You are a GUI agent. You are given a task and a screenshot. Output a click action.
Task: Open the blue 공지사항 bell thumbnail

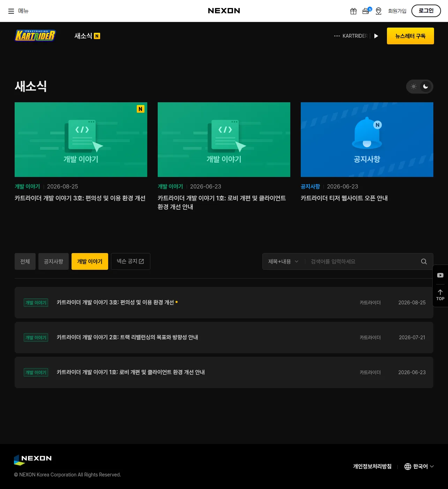pos(367,140)
